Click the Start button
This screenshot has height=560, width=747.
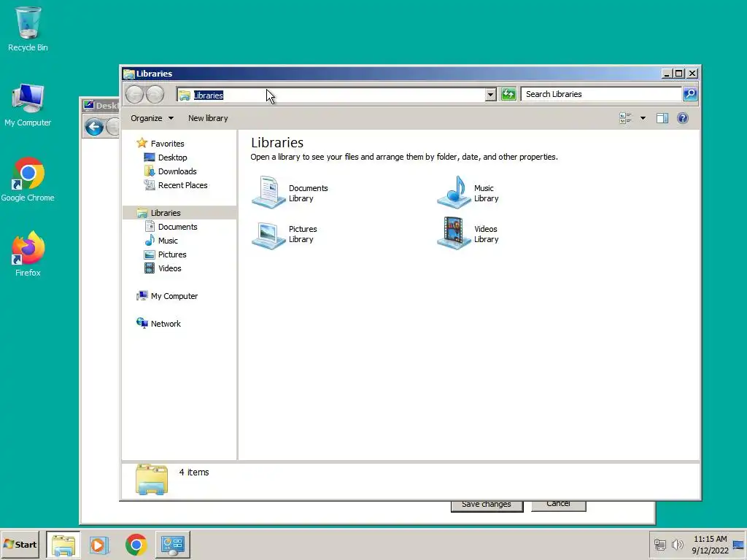tap(20, 544)
